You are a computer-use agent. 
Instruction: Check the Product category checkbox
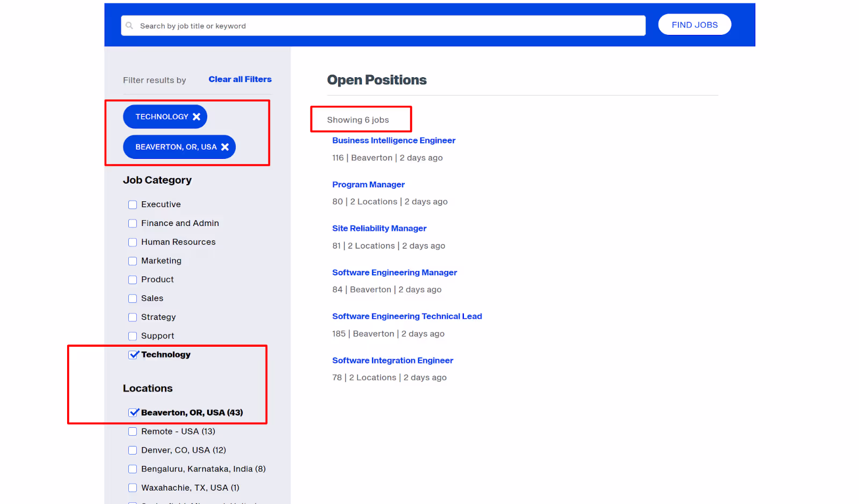133,280
